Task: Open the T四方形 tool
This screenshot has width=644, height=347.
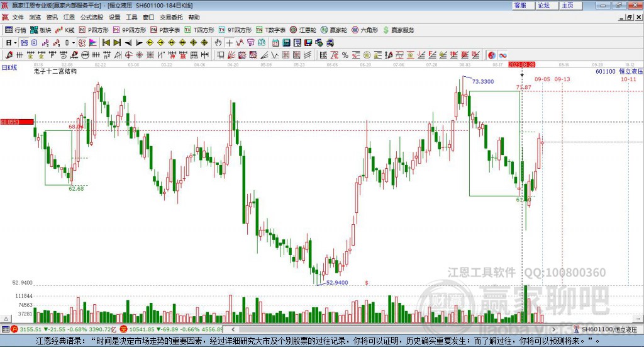Action: click(199, 30)
